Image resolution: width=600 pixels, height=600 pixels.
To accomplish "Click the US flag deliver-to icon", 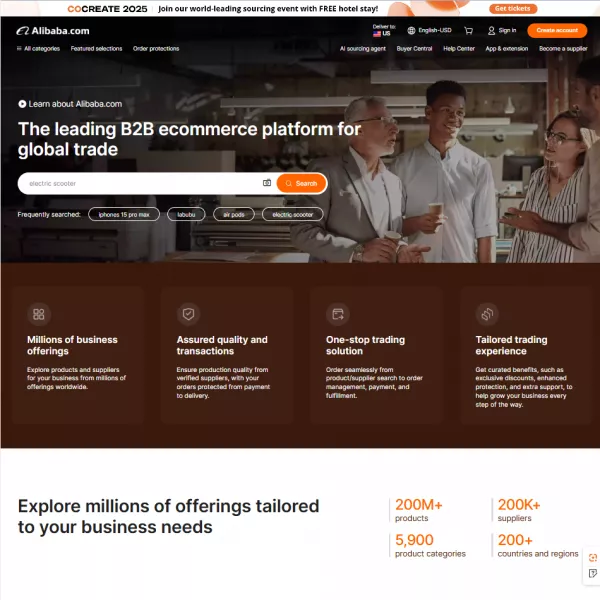I will click(377, 34).
